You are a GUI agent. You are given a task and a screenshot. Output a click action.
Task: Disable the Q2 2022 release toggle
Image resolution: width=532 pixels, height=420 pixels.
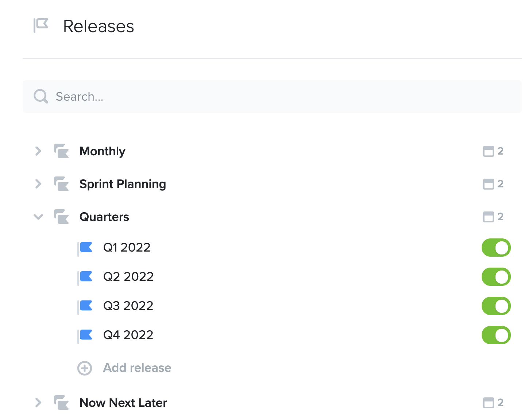click(x=496, y=277)
